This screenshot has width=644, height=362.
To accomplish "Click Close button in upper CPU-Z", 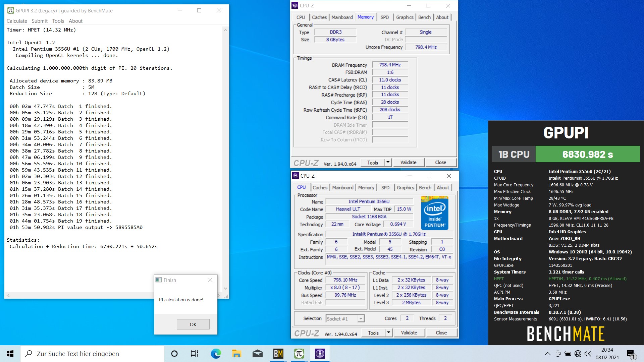I will tap(441, 163).
